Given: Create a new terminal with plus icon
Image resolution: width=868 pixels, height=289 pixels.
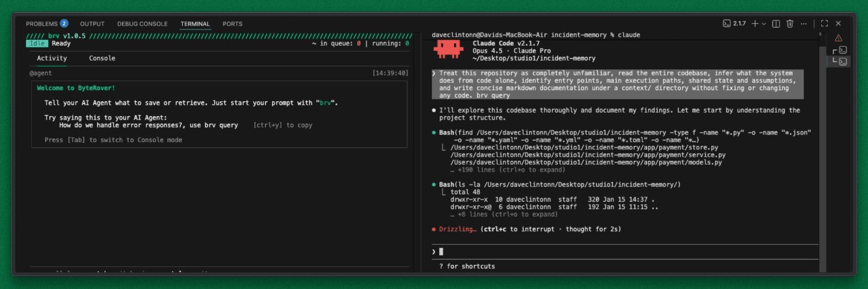Looking at the screenshot, I should (755, 24).
